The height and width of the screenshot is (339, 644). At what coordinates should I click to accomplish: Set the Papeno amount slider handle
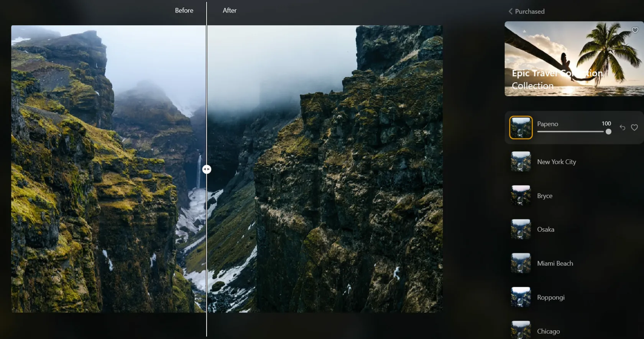click(608, 132)
